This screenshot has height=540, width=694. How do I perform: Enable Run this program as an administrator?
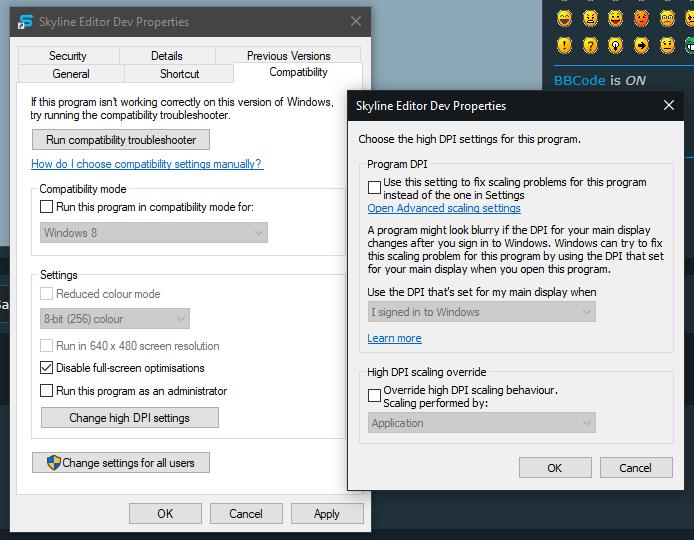[46, 391]
